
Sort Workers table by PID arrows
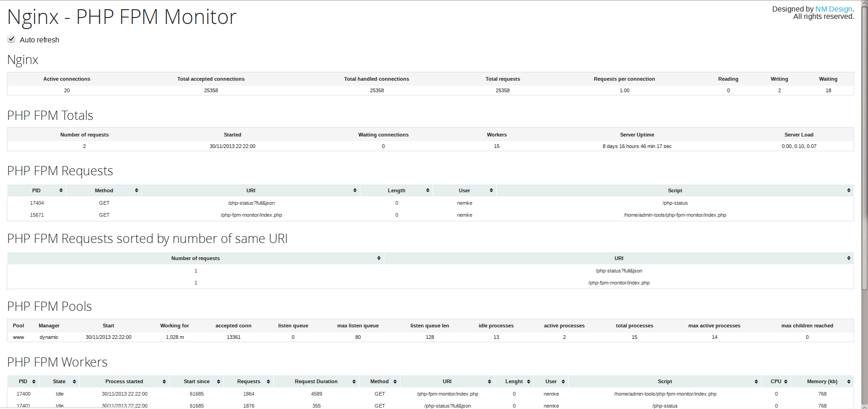(x=34, y=381)
